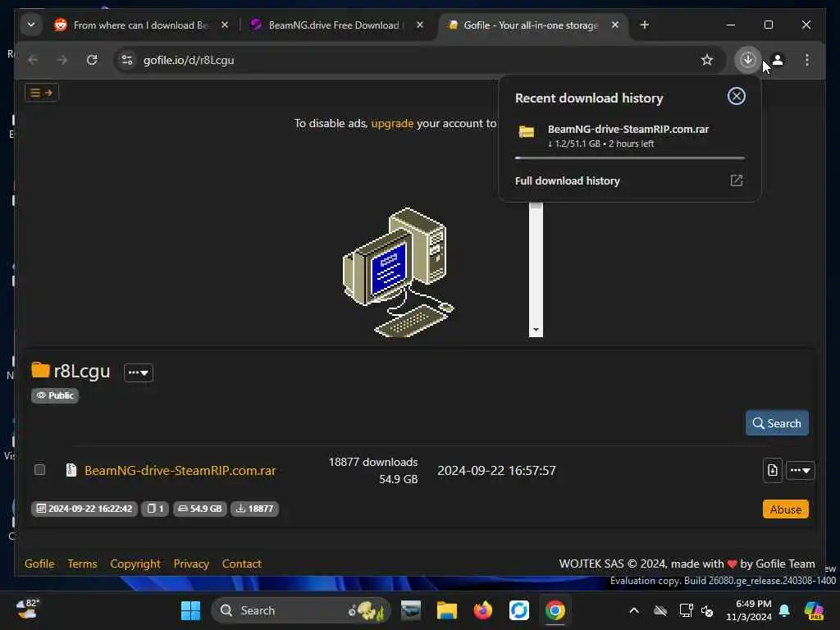This screenshot has height=630, width=840.
Task: Expand the file row options dropdown
Action: pos(801,470)
